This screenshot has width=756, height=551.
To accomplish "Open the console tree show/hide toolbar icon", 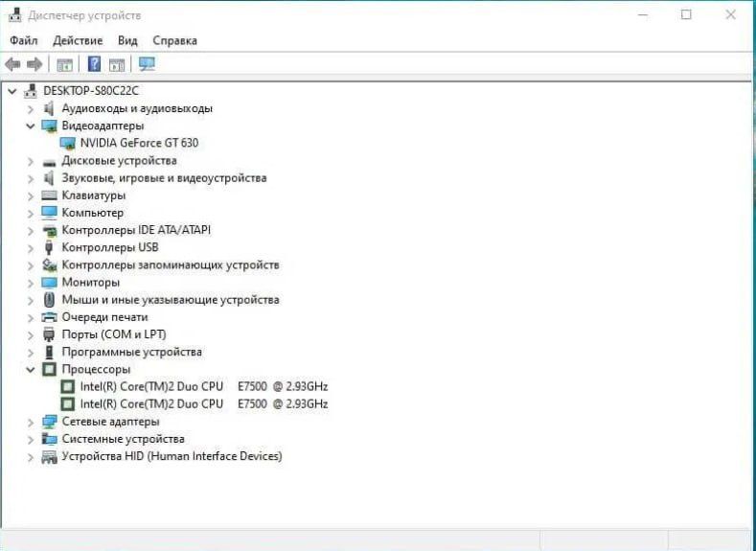I will pyautogui.click(x=64, y=64).
